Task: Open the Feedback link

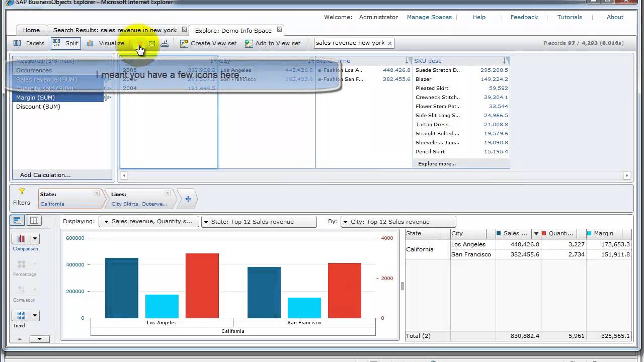Action: coord(524,17)
